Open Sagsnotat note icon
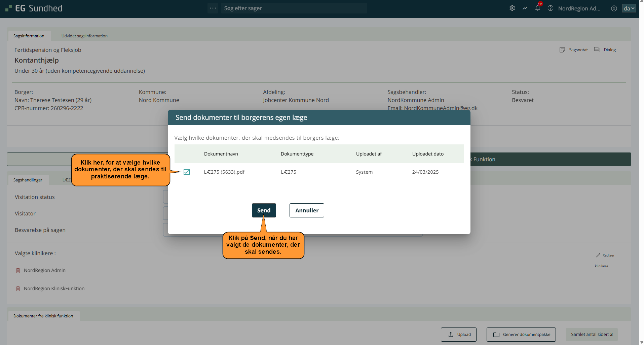 click(562, 50)
